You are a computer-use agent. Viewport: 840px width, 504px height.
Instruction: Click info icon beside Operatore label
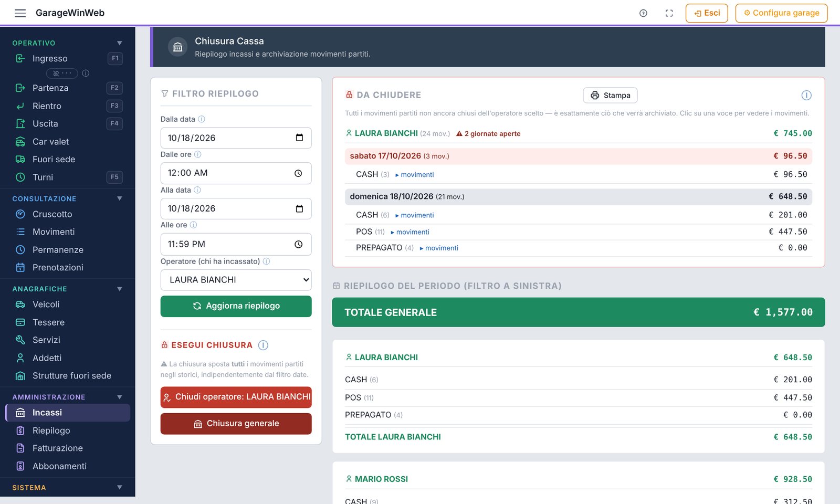pyautogui.click(x=266, y=261)
